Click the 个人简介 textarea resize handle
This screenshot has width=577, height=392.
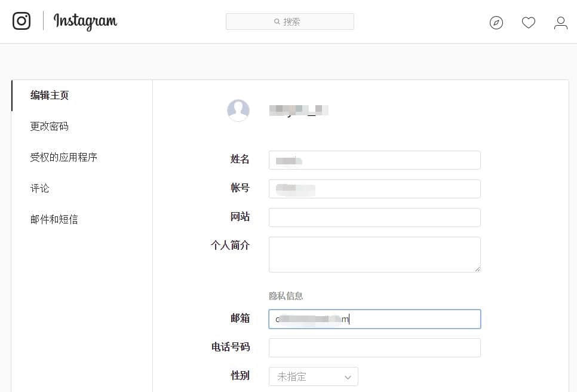click(477, 269)
